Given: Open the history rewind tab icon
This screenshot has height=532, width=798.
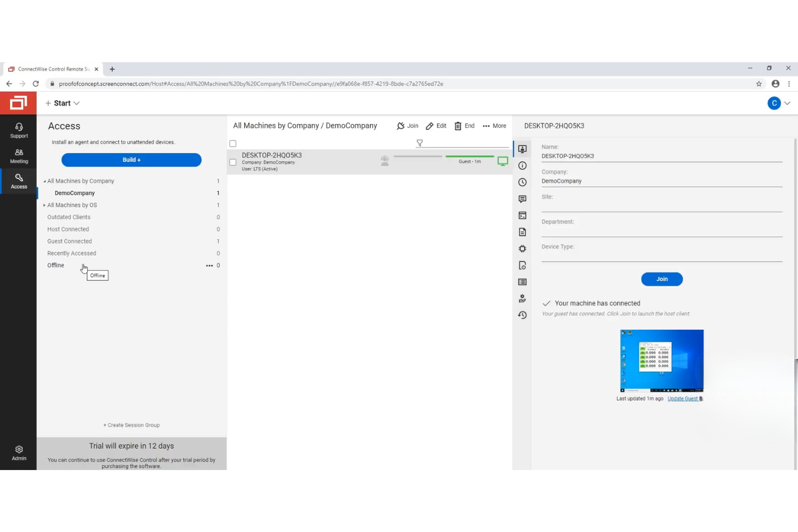Looking at the screenshot, I should [522, 315].
